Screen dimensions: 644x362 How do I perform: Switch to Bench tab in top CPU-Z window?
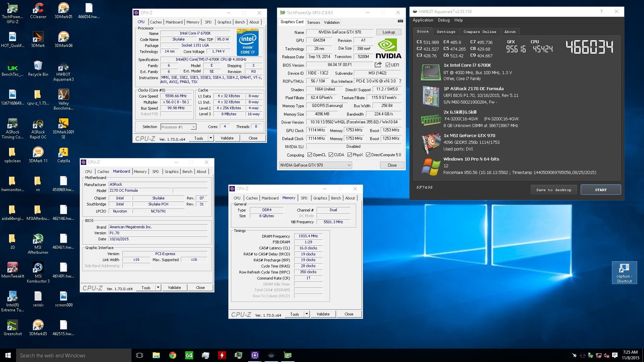(x=240, y=22)
